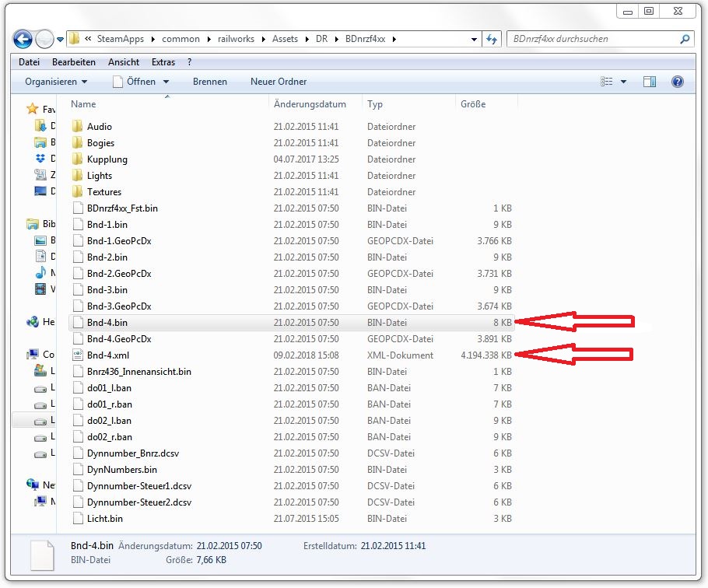The height and width of the screenshot is (588, 708).
Task: Sort by Größe column header
Action: pos(473,104)
